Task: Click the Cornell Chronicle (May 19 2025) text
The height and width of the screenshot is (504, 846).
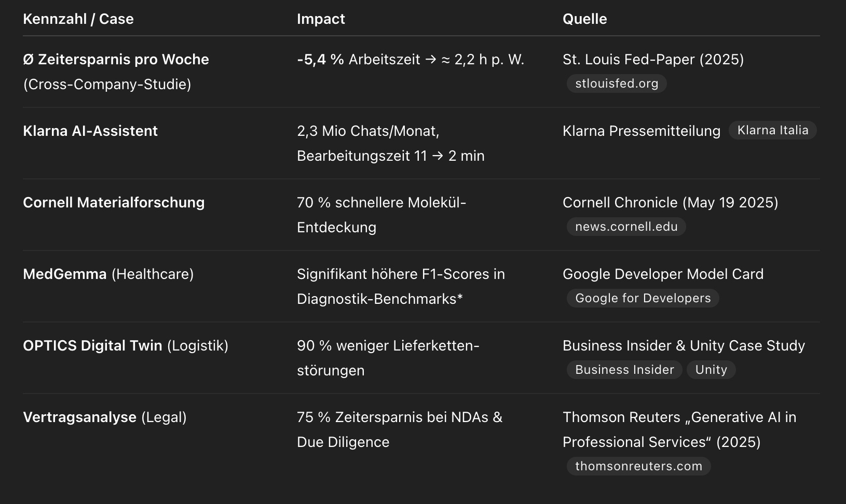Action: (x=671, y=202)
